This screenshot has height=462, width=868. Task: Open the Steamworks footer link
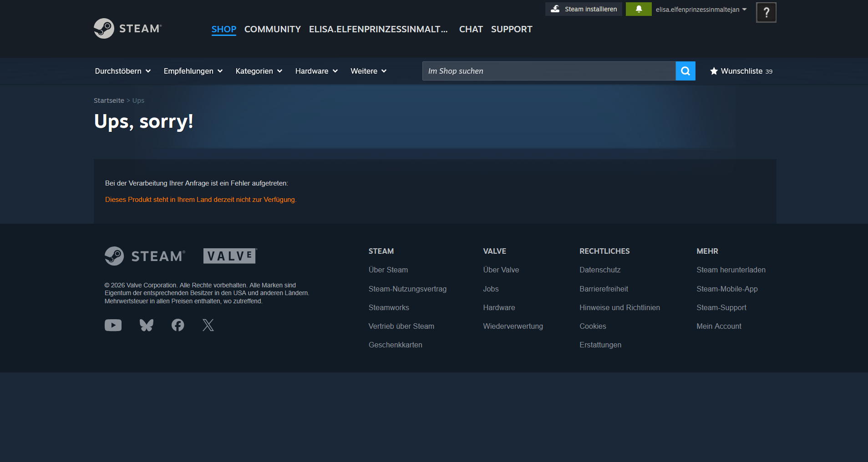389,307
